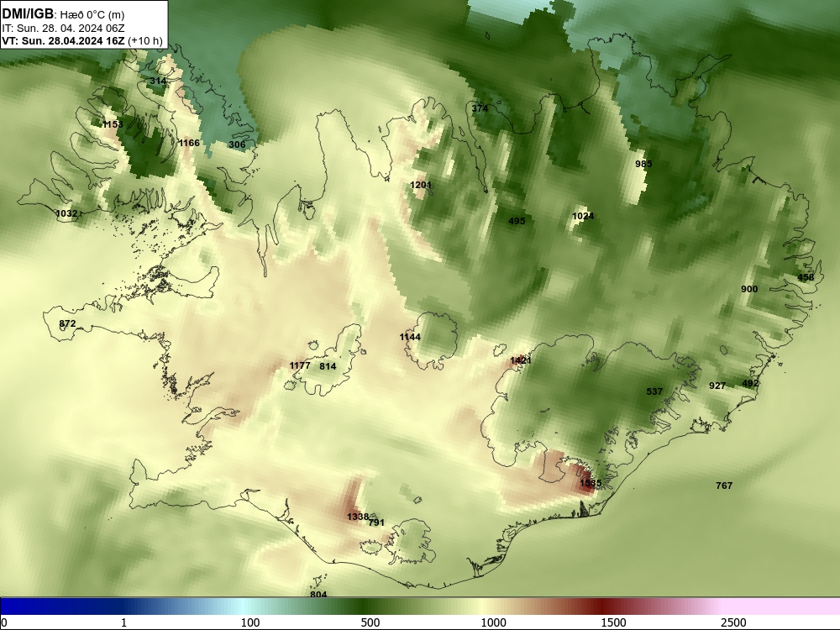The image size is (840, 630).
Task: Select the 804 label above the color scale
Action: (x=318, y=594)
